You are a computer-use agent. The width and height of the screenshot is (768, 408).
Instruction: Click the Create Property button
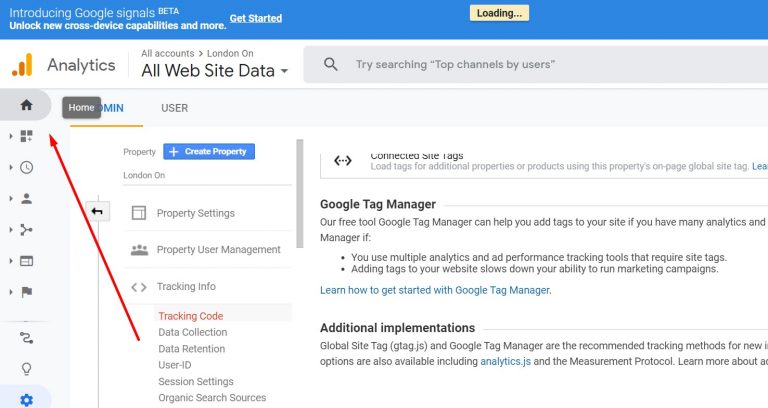click(x=209, y=151)
